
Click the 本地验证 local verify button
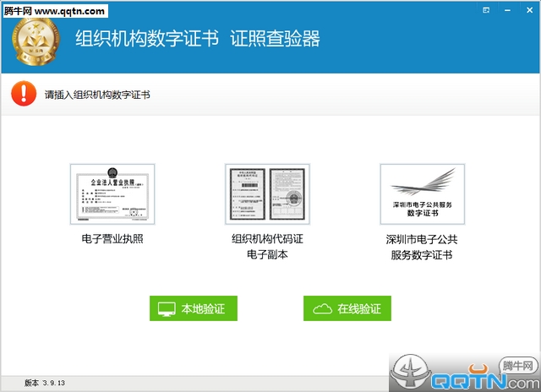pyautogui.click(x=194, y=308)
